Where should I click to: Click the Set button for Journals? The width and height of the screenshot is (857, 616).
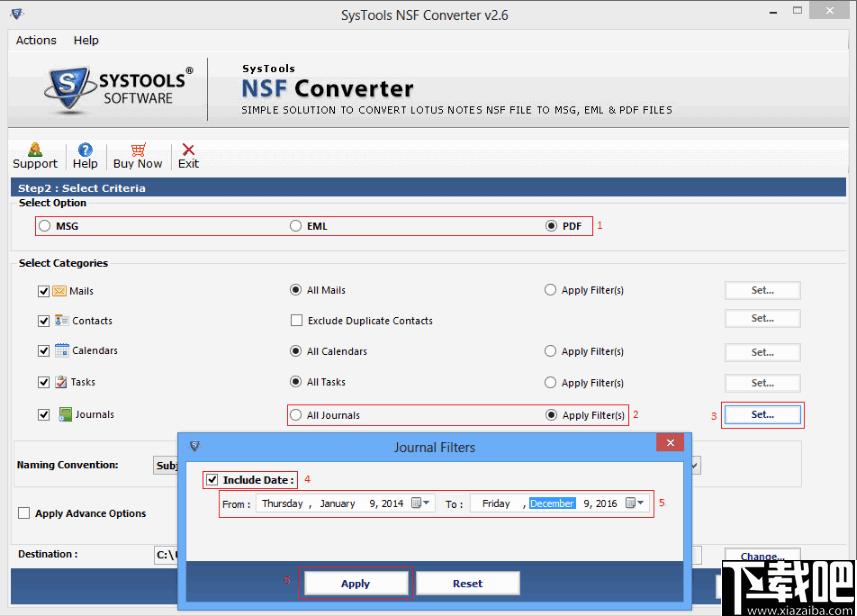pos(762,415)
